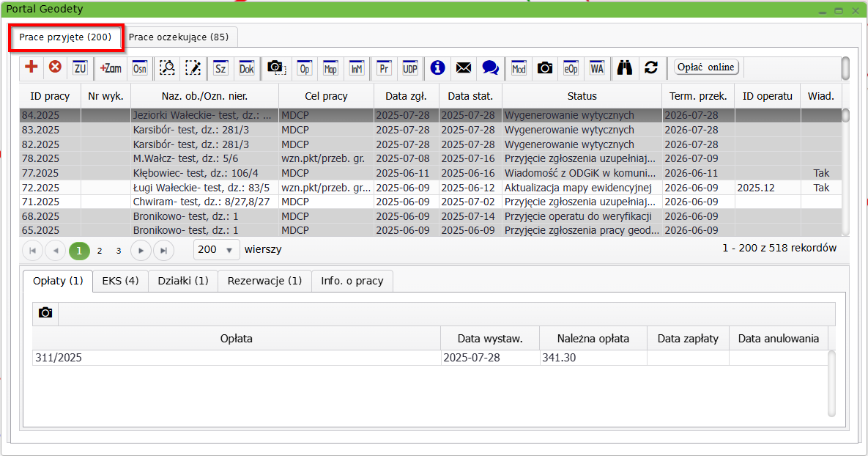This screenshot has width=868, height=456.
Task: Switch to Prace oczekujące (85) tab
Action: click(179, 37)
